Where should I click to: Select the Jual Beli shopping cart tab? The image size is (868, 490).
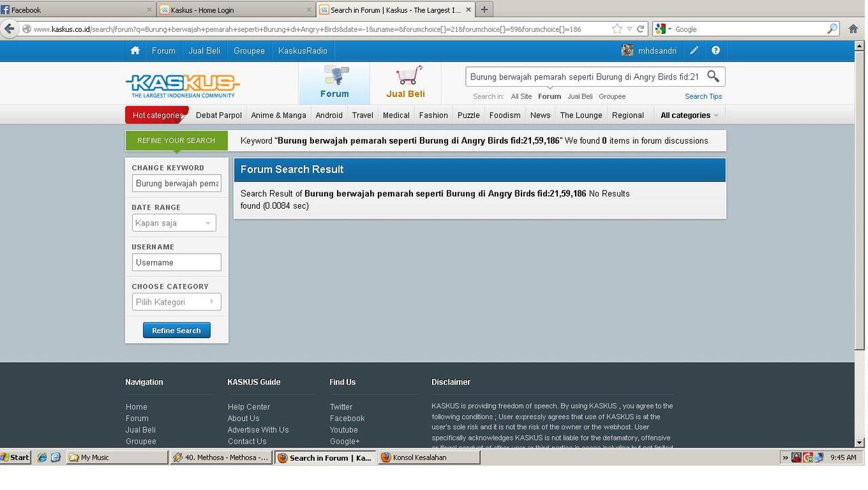pyautogui.click(x=406, y=83)
